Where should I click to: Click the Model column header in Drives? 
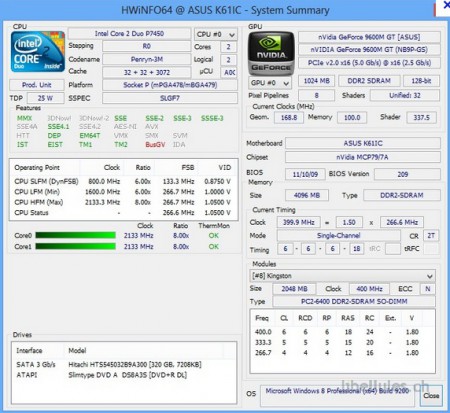click(x=77, y=351)
